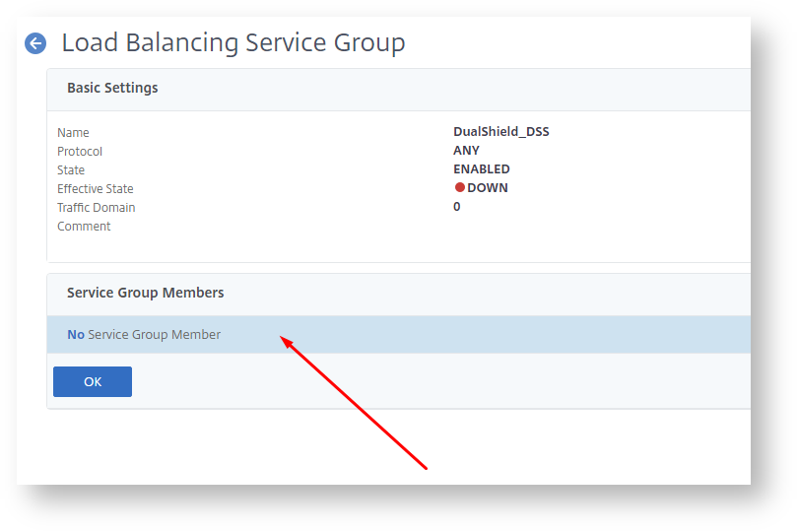798x532 pixels.
Task: Click the Service Group Members section header
Action: pos(145,293)
